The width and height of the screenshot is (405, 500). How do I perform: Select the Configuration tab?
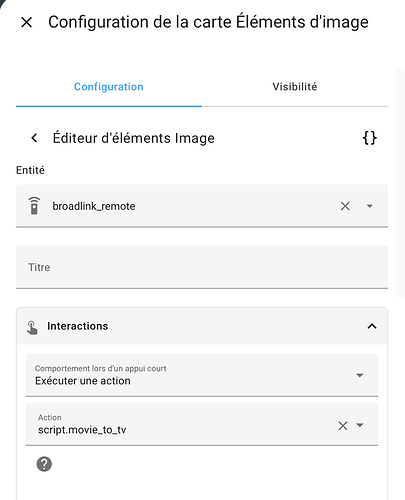109,87
